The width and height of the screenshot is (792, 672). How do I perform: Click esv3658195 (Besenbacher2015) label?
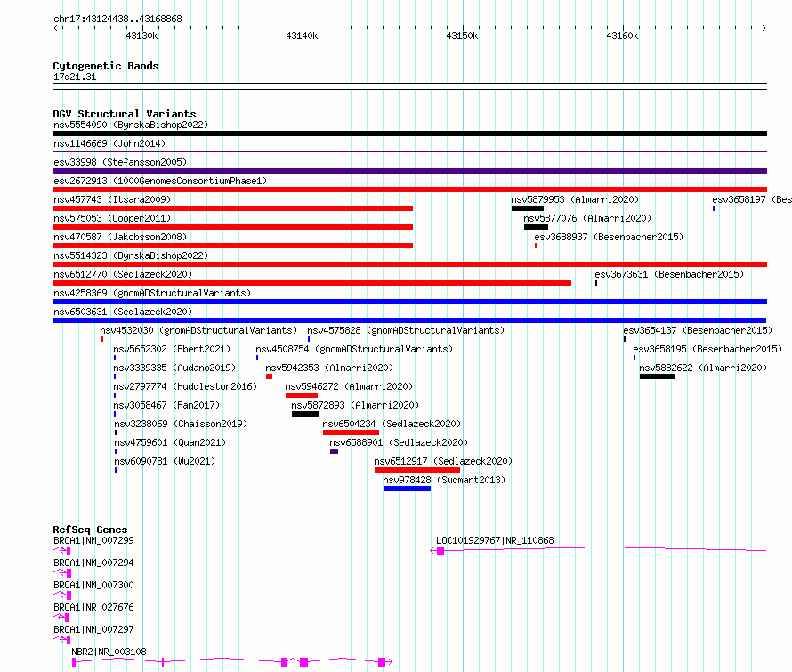(x=707, y=349)
